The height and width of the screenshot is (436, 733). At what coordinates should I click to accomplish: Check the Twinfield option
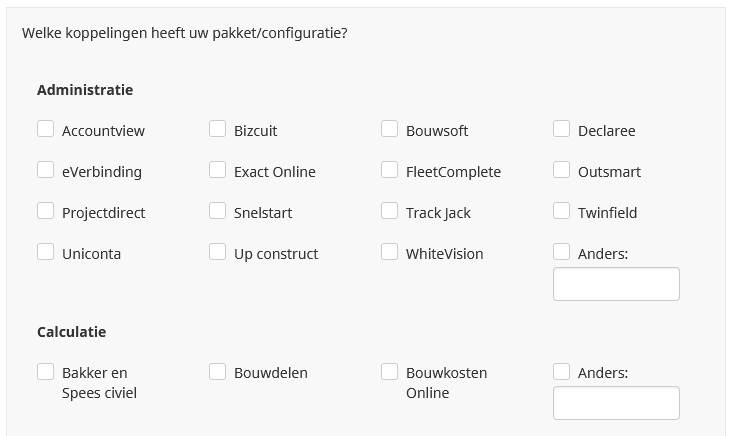(561, 211)
